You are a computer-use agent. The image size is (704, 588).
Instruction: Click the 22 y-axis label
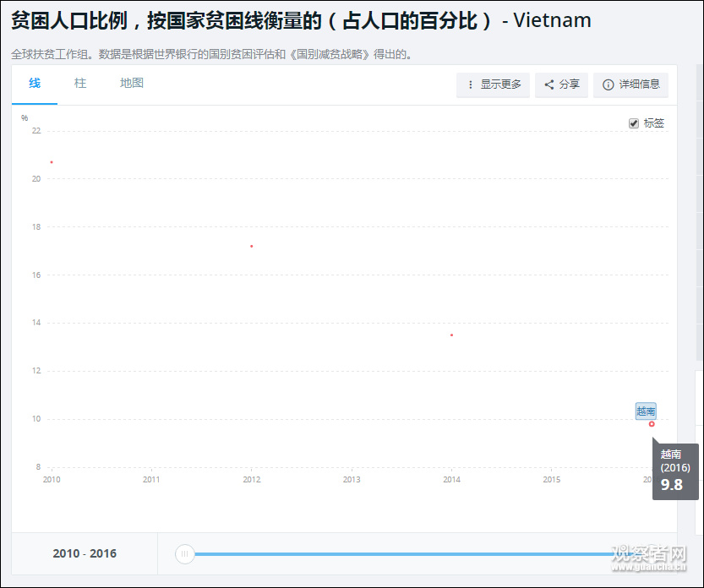click(36, 131)
